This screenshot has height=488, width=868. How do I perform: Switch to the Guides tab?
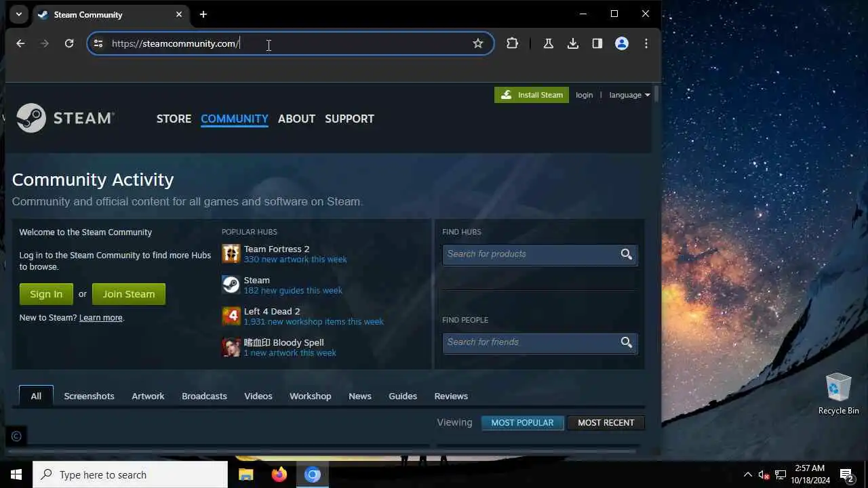(403, 396)
